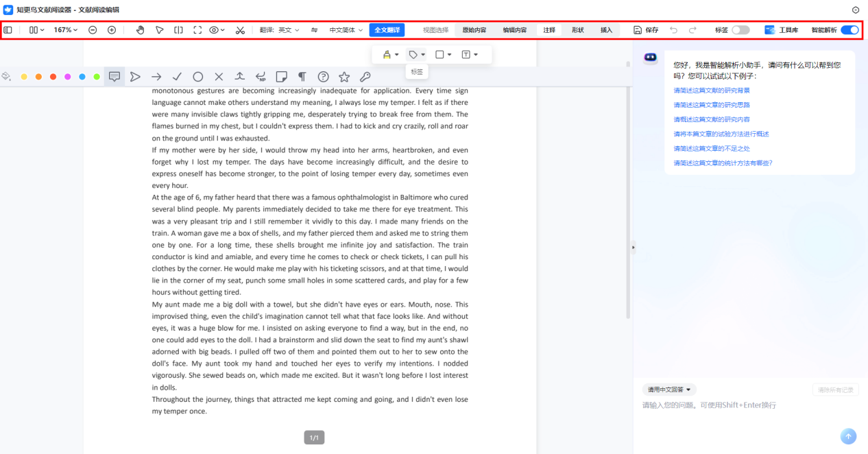The image size is (868, 454).
Task: Click the zoom in plus icon
Action: click(x=112, y=30)
